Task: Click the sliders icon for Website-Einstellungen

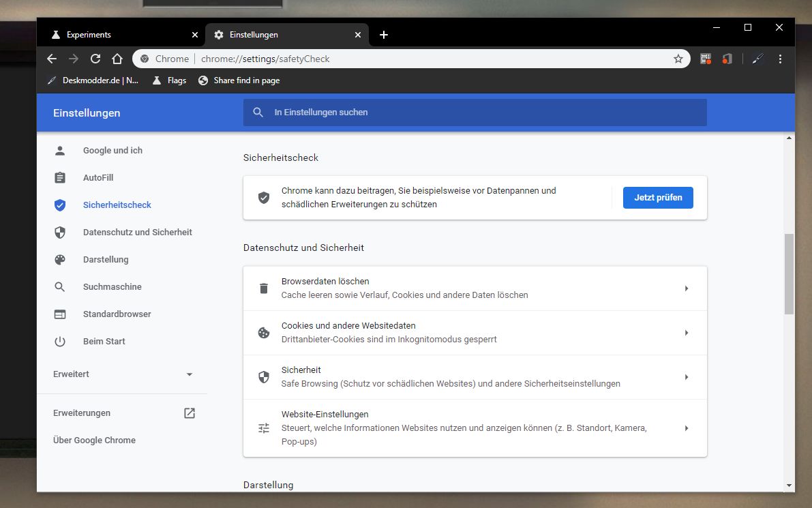Action: point(264,428)
